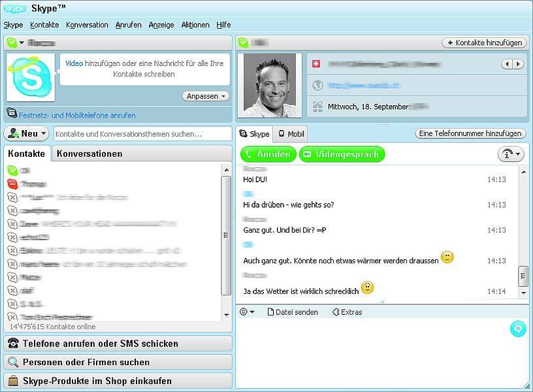Viewport: 533px width, 392px height.
Task: Click Telefone anrufen oder SMS schicken
Action: click(x=118, y=344)
